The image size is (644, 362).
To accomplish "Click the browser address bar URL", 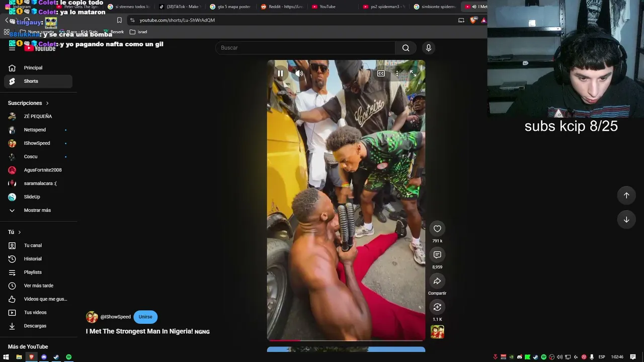I will [x=177, y=20].
